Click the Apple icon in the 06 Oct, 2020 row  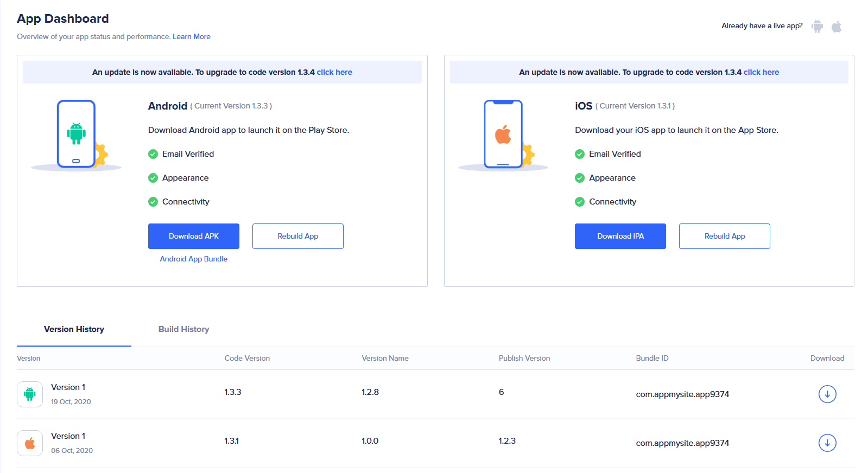click(x=30, y=443)
